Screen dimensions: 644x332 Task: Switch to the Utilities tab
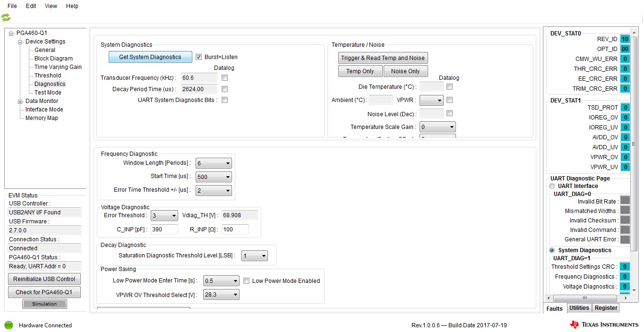click(x=579, y=308)
